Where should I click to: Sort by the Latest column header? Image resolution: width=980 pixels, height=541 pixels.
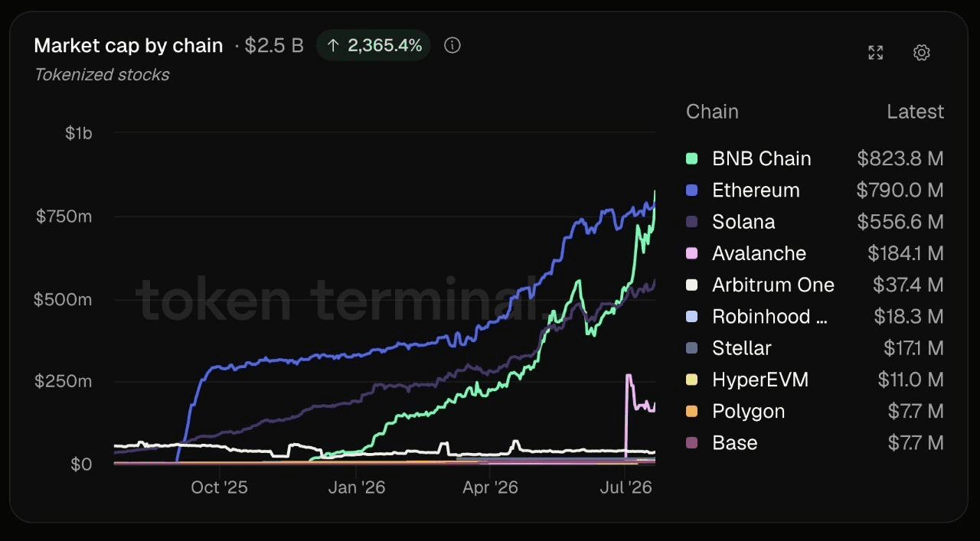pyautogui.click(x=915, y=112)
